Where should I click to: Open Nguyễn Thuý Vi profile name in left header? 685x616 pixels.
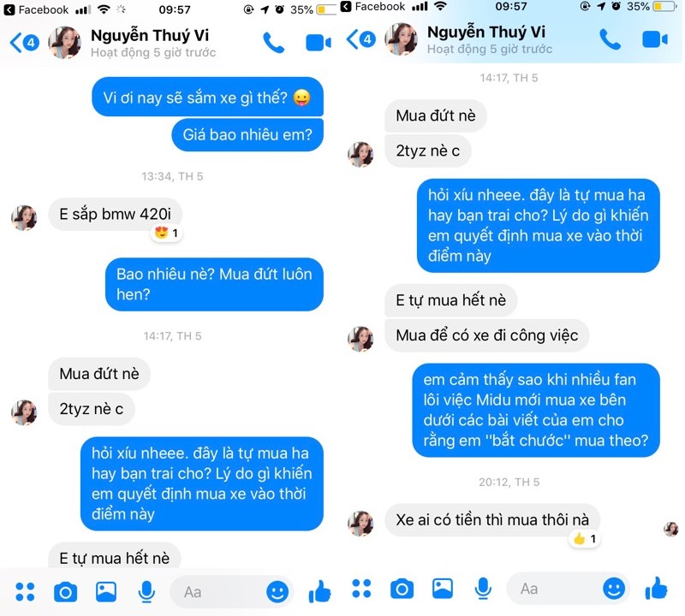tap(150, 35)
